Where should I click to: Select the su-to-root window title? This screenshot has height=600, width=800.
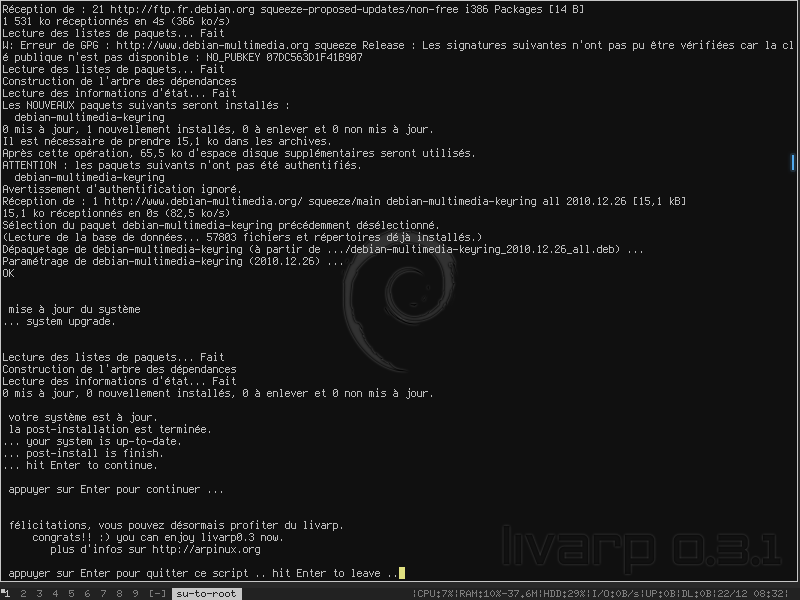pyautogui.click(x=206, y=593)
